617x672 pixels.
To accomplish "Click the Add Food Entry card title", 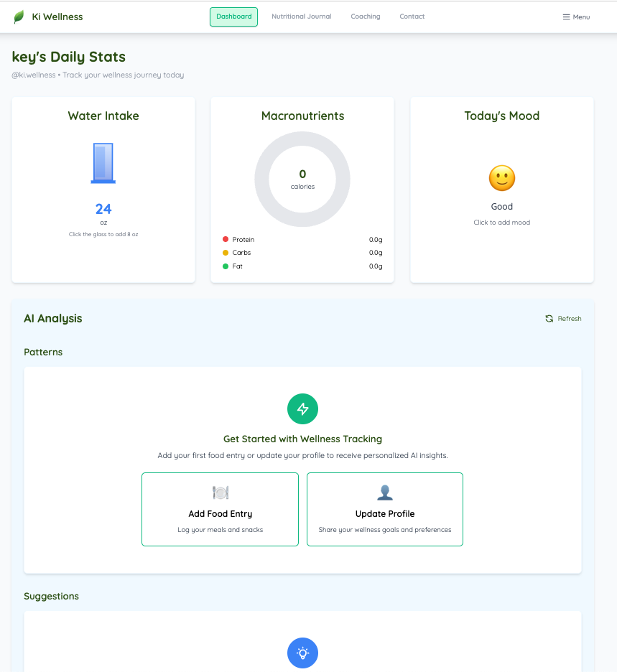I will [221, 514].
